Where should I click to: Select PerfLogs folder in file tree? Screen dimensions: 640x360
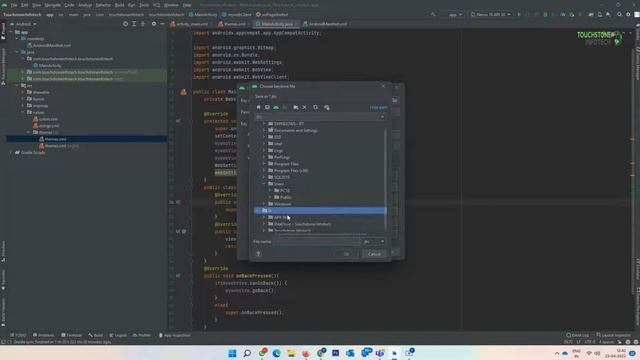click(279, 157)
